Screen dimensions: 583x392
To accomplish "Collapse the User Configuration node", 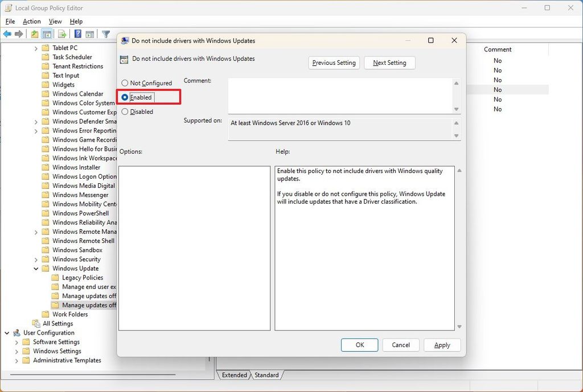I will pyautogui.click(x=7, y=332).
